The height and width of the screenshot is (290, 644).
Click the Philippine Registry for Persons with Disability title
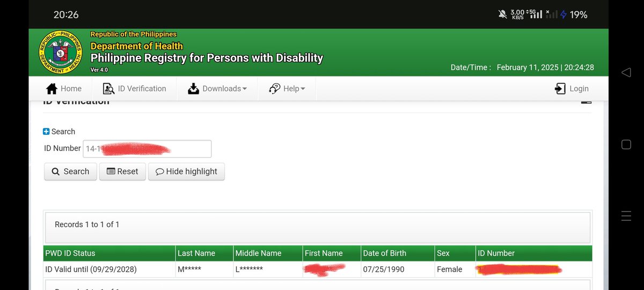(207, 58)
